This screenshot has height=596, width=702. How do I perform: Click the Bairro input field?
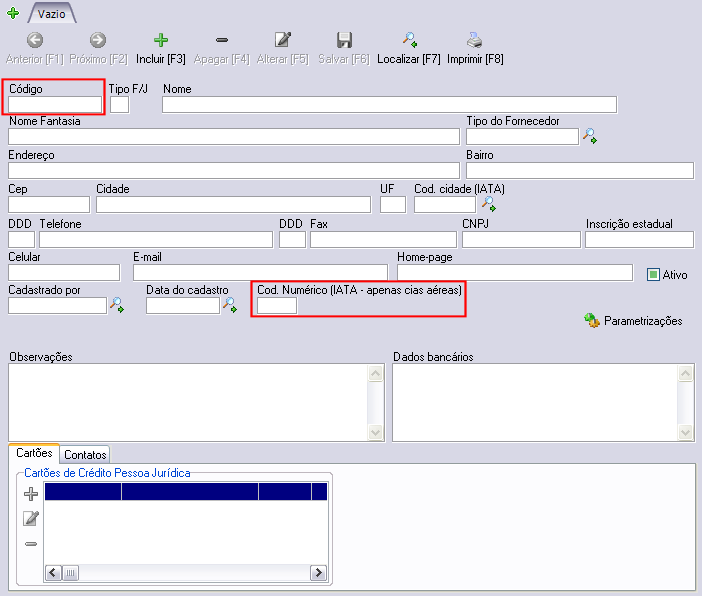tap(580, 171)
